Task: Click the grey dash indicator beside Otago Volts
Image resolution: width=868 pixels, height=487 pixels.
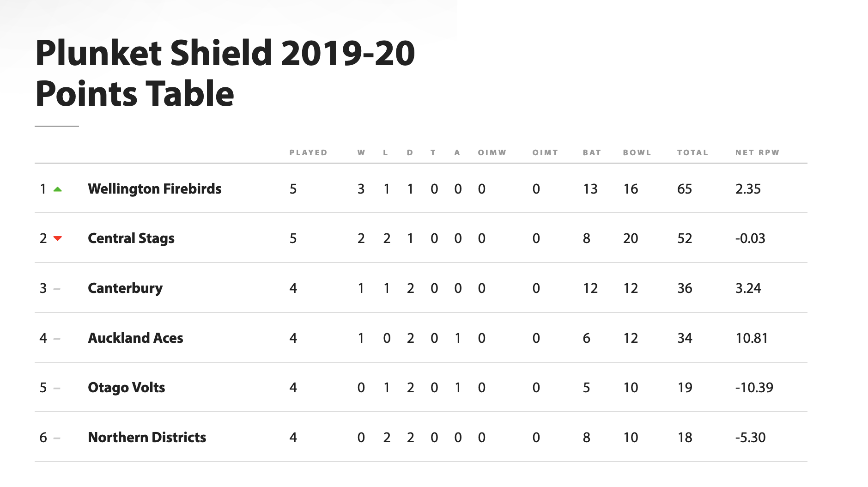Action: tap(57, 388)
